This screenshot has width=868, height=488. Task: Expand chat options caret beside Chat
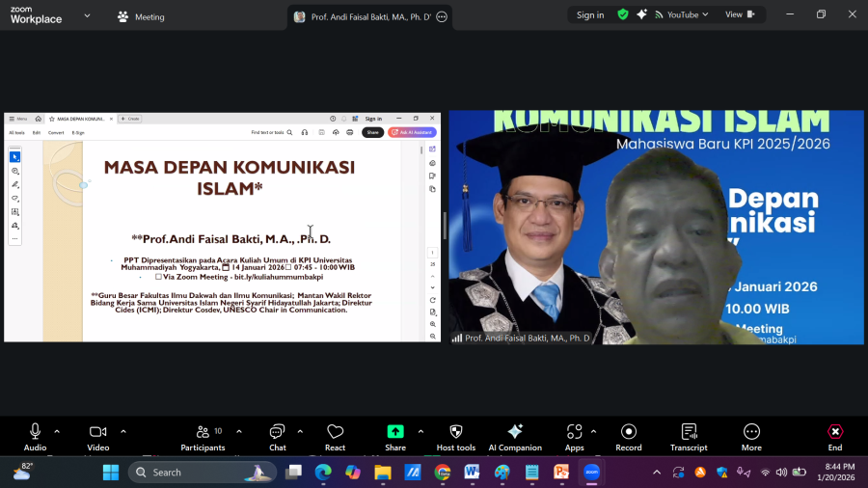300,431
